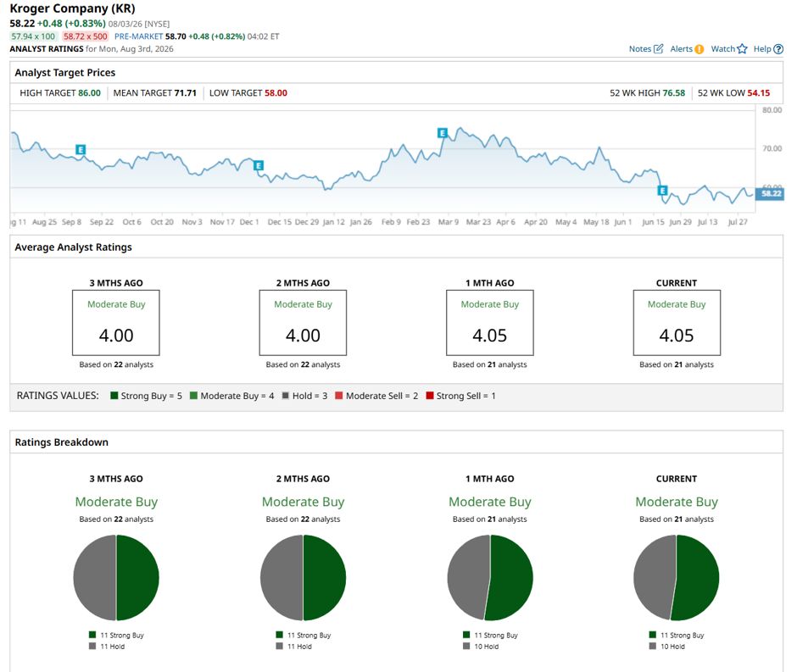Open the Notes edit icon
This screenshot has height=672, width=797.
(x=658, y=49)
